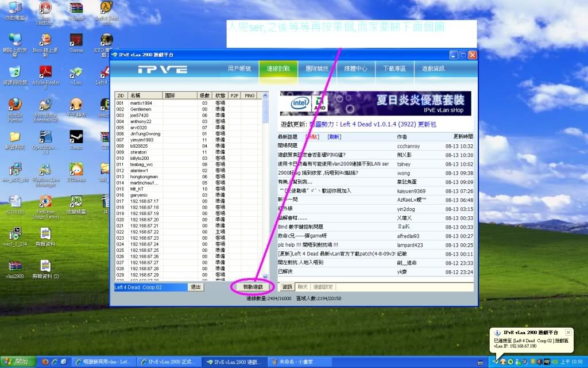Click the player list scroll-up arrow
This screenshot has height=368, width=588.
click(265, 95)
